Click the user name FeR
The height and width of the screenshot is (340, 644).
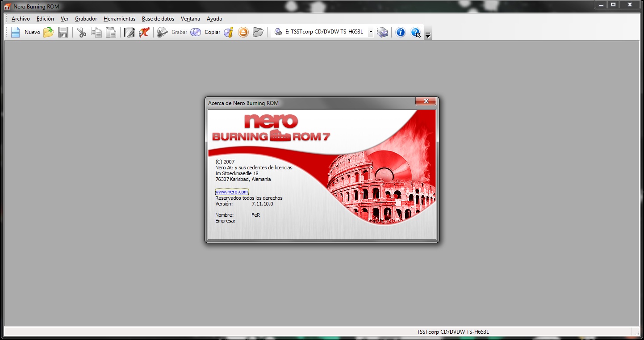[x=256, y=215]
